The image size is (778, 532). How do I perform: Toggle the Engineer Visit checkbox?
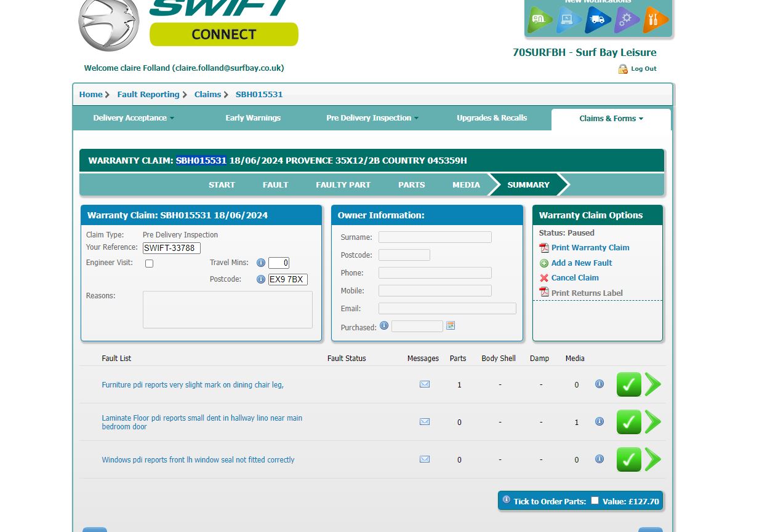point(149,264)
